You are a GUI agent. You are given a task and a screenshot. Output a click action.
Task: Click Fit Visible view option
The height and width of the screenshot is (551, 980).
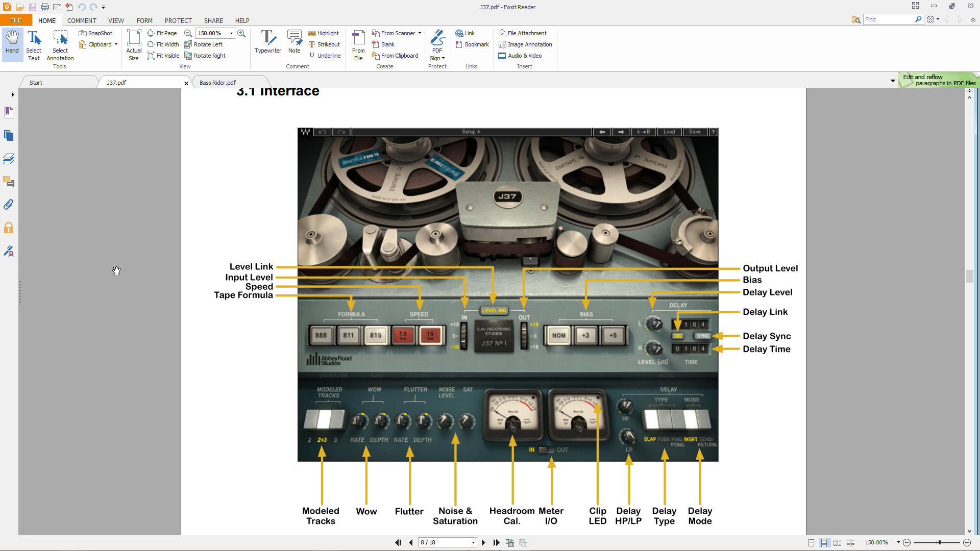point(163,56)
